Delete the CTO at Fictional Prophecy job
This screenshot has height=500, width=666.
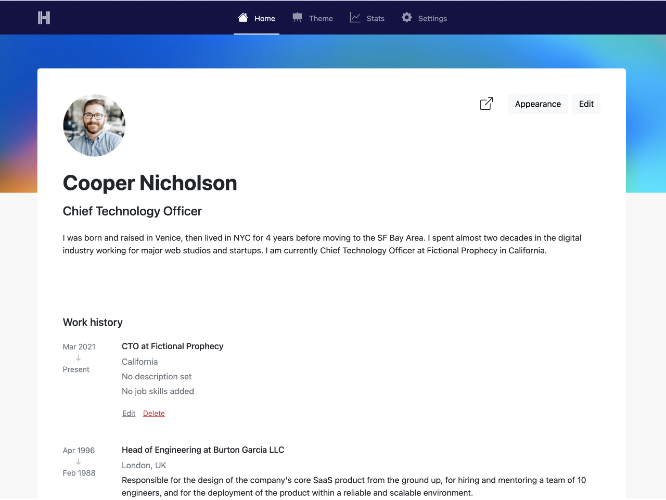[x=154, y=413]
